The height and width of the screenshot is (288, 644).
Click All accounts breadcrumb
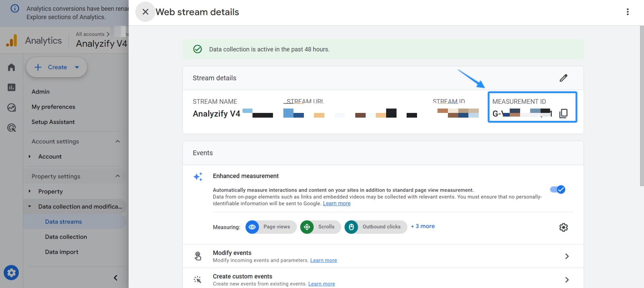pyautogui.click(x=90, y=34)
